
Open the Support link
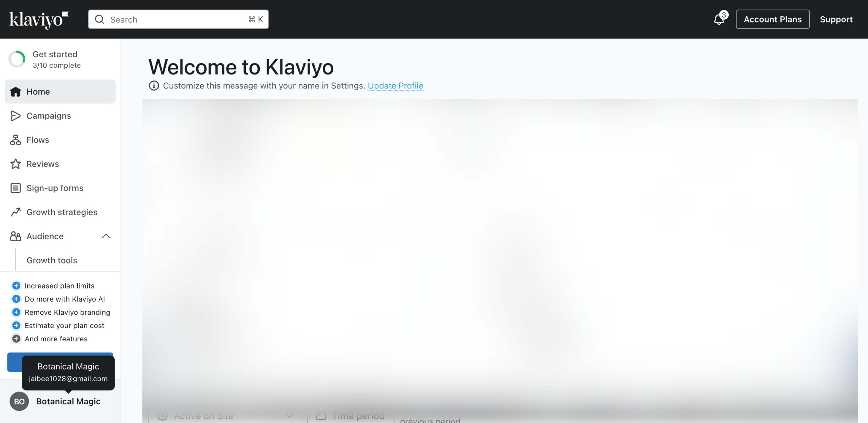[x=836, y=19]
